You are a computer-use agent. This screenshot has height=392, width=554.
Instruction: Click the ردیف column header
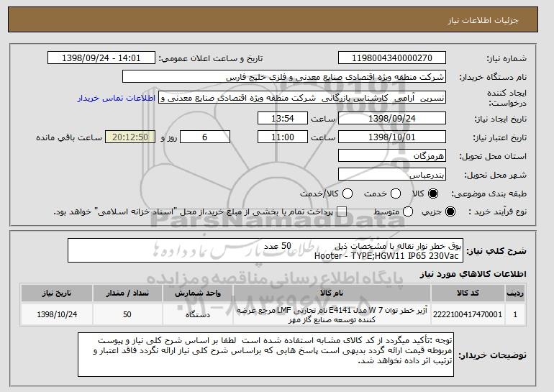515,293
